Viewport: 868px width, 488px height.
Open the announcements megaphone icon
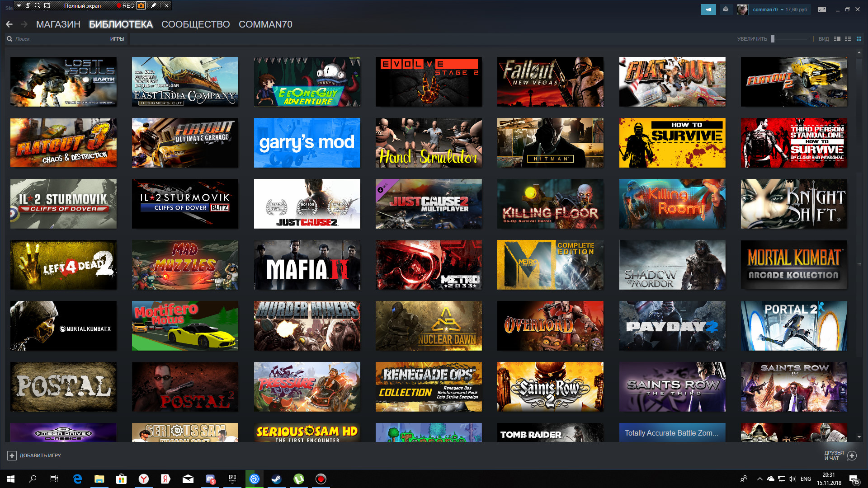(708, 9)
